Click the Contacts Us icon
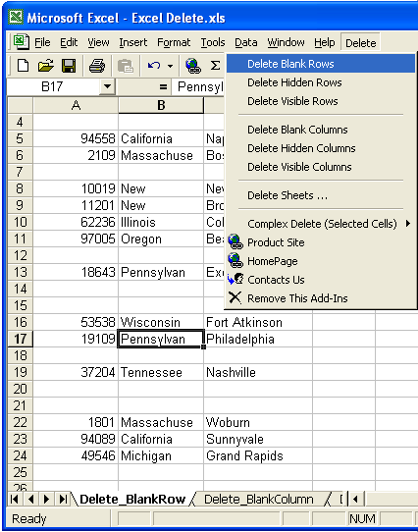Viewport: 418px width, 532px height. (235, 280)
